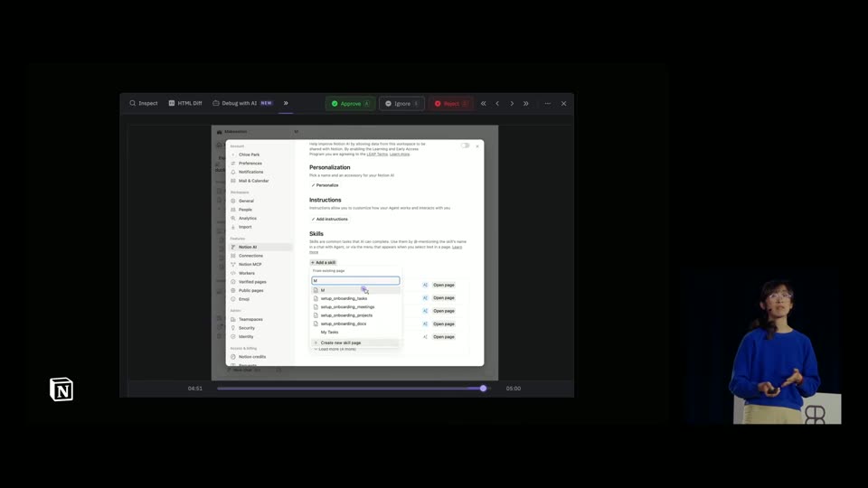Open the more options ellipsis menu
Image resolution: width=868 pixels, height=488 pixels.
click(548, 103)
